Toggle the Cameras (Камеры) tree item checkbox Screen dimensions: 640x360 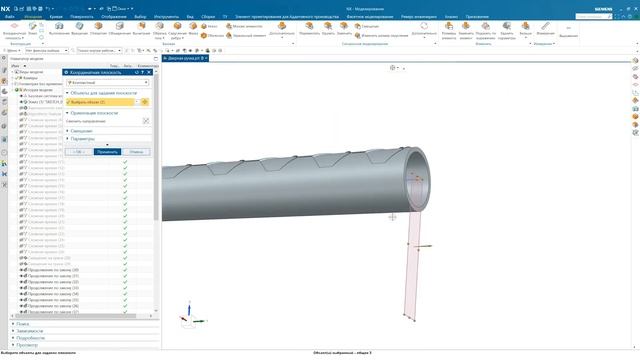tap(17, 78)
